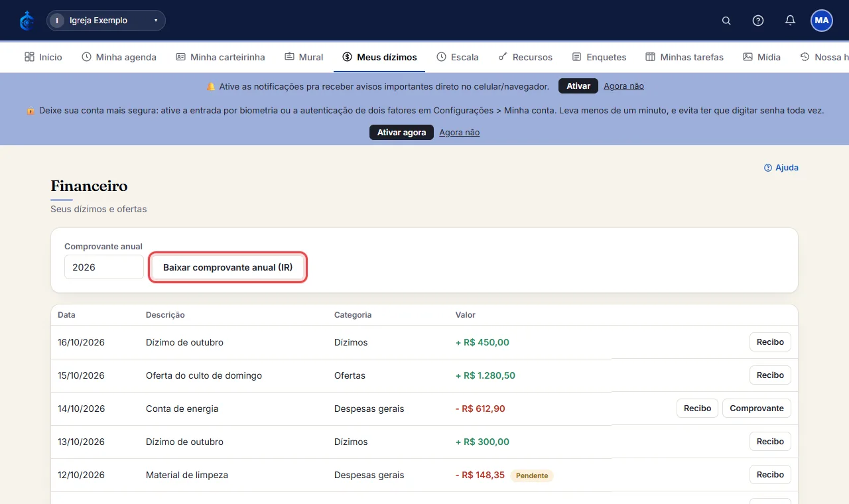The height and width of the screenshot is (504, 849).
Task: Open the Ajuda help link
Action: click(x=781, y=168)
